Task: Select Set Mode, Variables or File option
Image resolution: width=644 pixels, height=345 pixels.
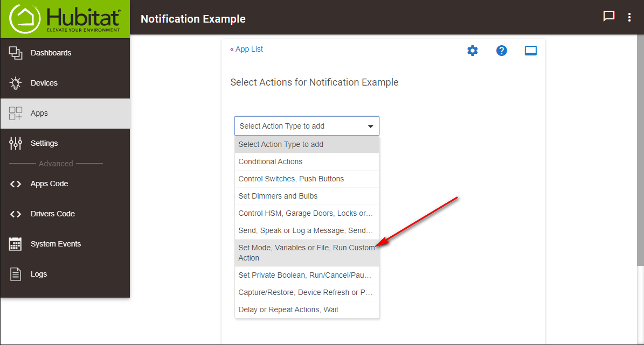Action: coord(307,253)
